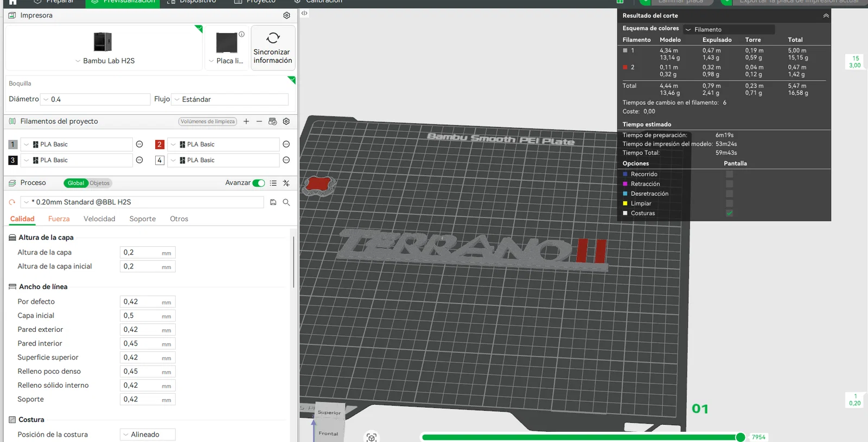
Task: Uncheck the Costuras display checkbox
Action: pos(730,213)
